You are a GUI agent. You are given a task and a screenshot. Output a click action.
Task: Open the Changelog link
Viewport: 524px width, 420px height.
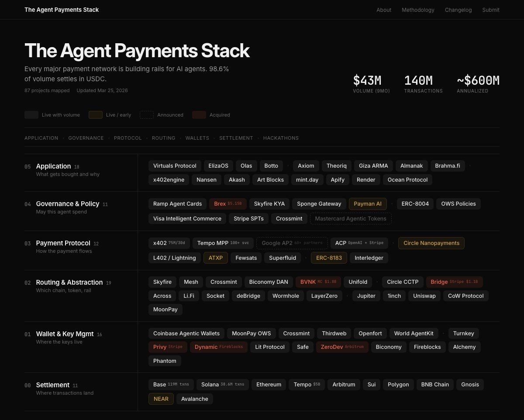point(458,10)
